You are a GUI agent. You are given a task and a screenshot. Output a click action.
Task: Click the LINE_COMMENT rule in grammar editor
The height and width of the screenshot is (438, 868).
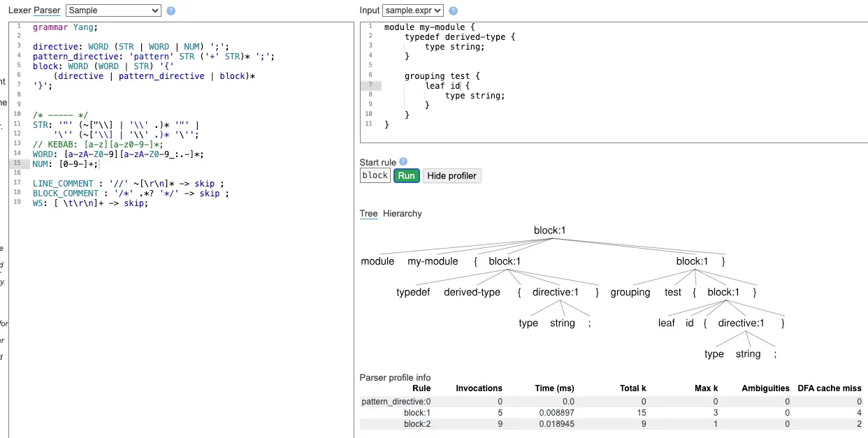tap(129, 184)
